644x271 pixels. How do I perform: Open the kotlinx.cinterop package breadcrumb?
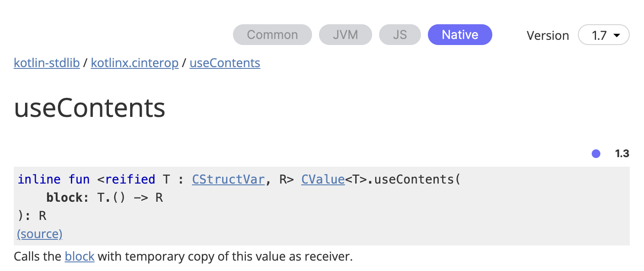134,63
